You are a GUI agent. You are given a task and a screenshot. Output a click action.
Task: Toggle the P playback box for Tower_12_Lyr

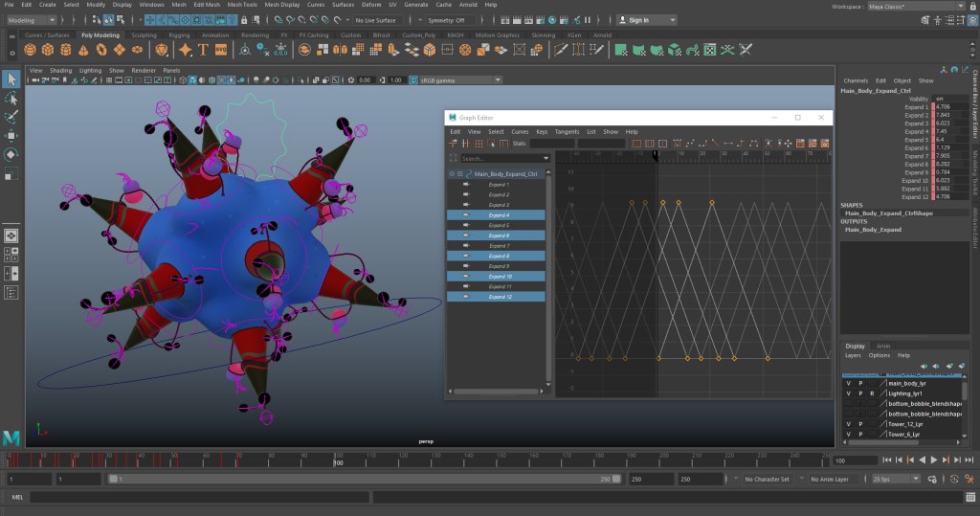click(859, 424)
